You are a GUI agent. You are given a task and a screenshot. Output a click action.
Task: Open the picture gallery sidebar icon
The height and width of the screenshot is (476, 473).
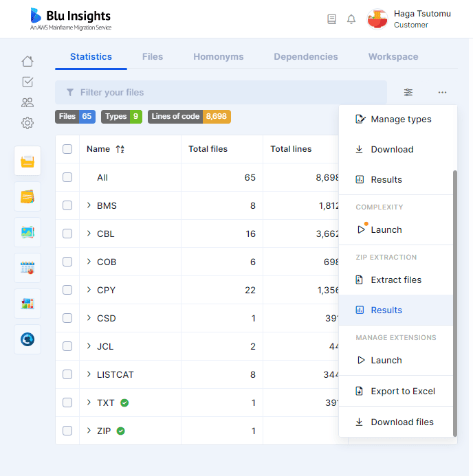click(27, 232)
